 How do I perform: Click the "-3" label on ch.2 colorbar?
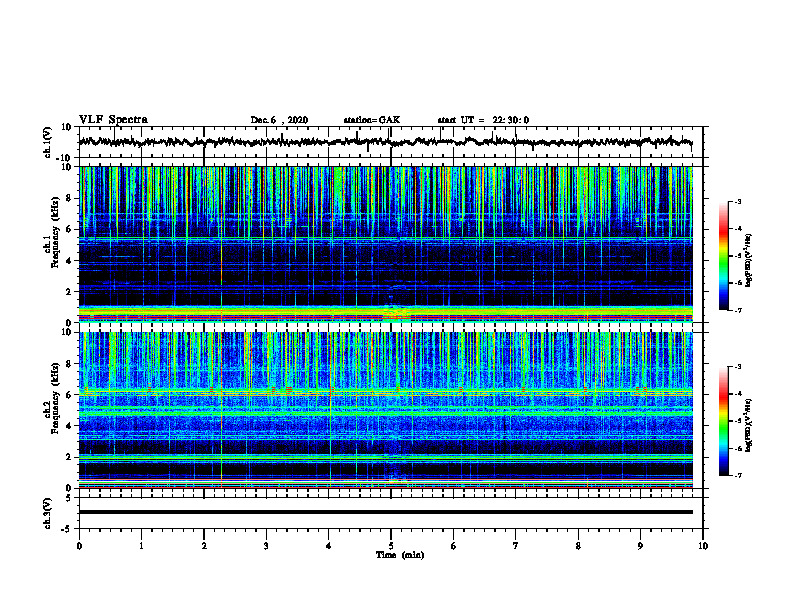(x=737, y=367)
